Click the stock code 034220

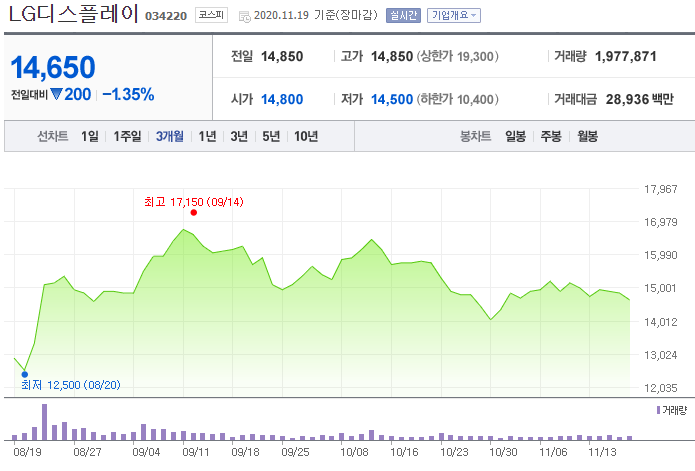pos(166,16)
